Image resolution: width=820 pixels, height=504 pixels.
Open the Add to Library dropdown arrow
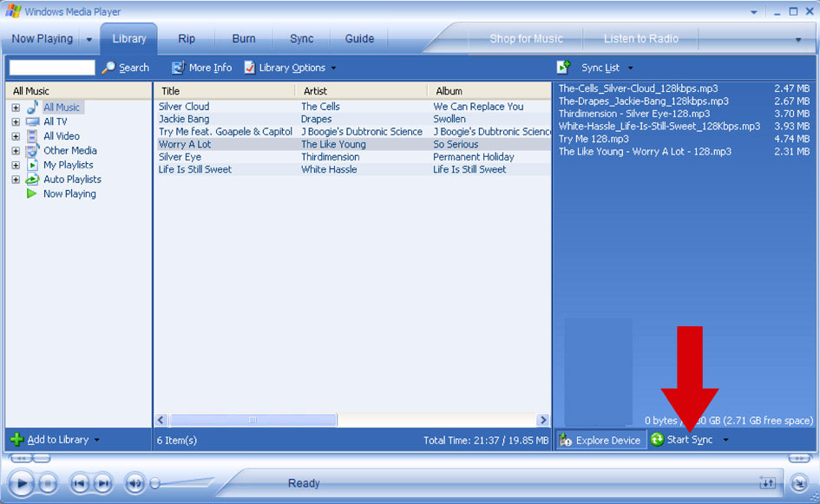(x=96, y=440)
